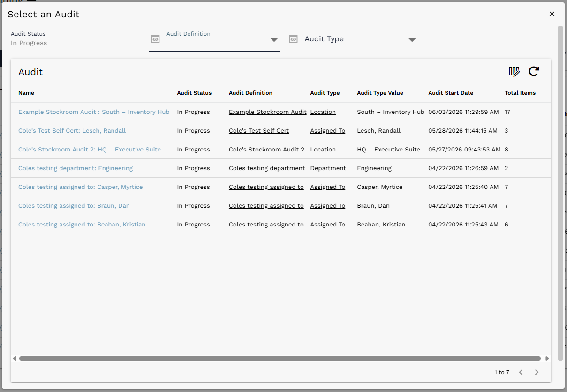Refresh the Audit list

tap(534, 71)
